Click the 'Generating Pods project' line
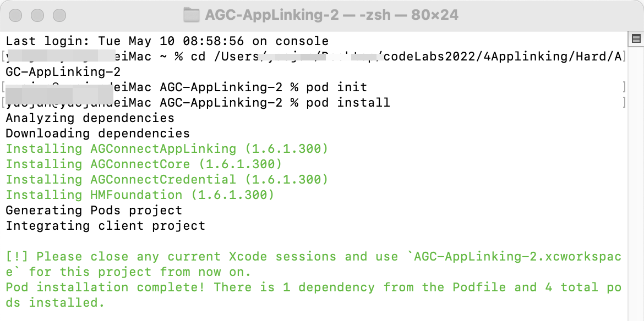644x321 pixels. [x=94, y=211]
